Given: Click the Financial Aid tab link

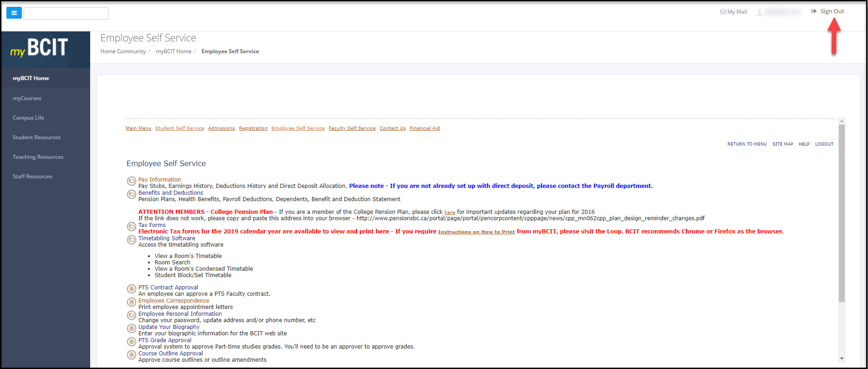Looking at the screenshot, I should click(x=425, y=128).
